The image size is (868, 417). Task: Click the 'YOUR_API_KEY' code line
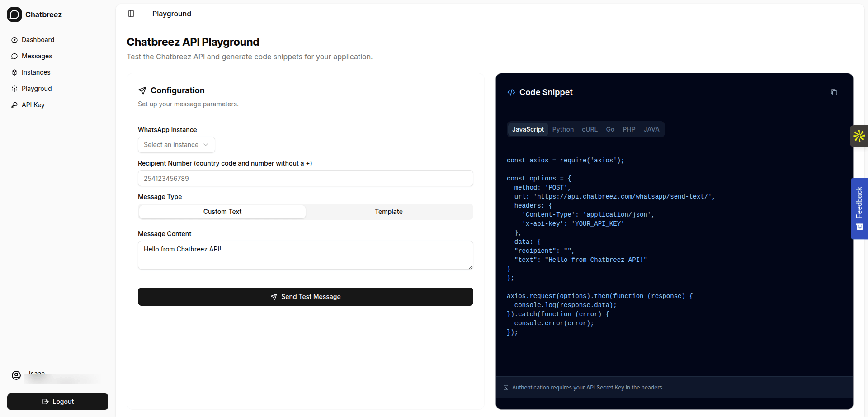point(573,223)
